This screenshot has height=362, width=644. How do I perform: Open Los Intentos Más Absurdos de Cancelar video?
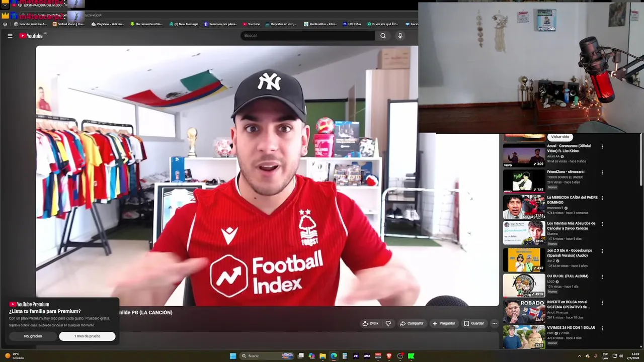point(571,226)
